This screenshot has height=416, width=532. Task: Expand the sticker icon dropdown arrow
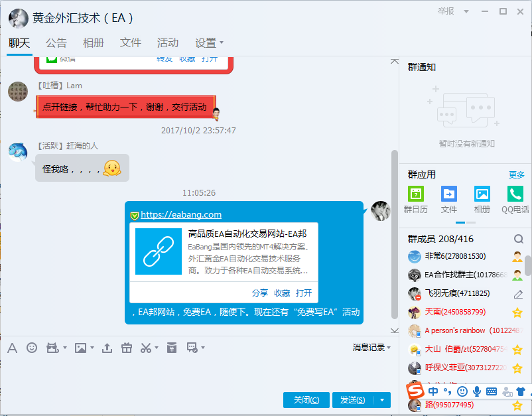pyautogui.click(x=65, y=348)
